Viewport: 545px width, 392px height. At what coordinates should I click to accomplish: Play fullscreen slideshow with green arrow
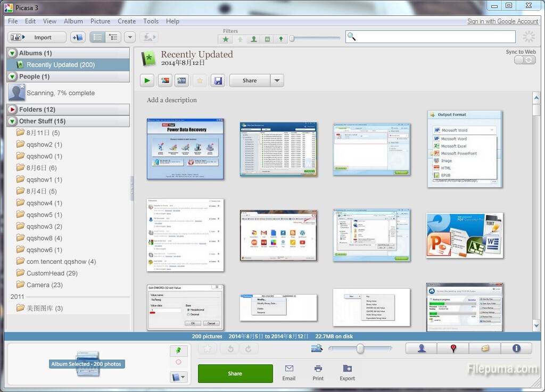pyautogui.click(x=147, y=81)
